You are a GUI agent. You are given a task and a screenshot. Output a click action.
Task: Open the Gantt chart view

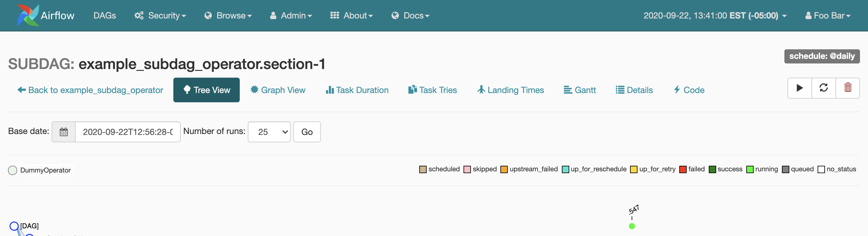[x=580, y=90]
